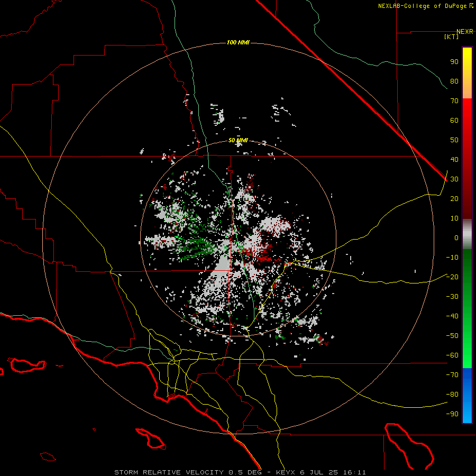Select the positive "20" scale value
This screenshot has width=476, height=476.
point(454,198)
